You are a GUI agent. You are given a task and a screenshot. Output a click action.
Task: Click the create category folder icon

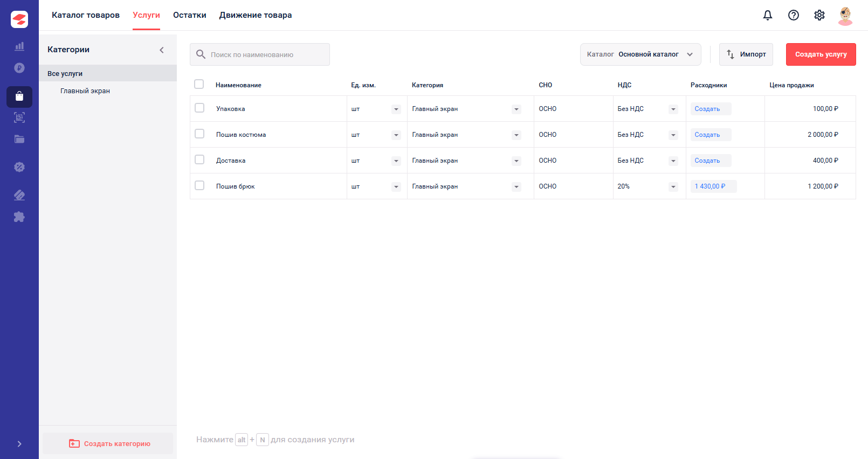tap(74, 443)
